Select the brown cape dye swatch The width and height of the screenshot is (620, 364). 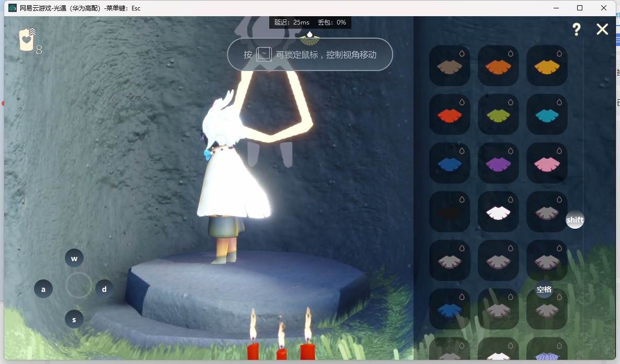[450, 65]
